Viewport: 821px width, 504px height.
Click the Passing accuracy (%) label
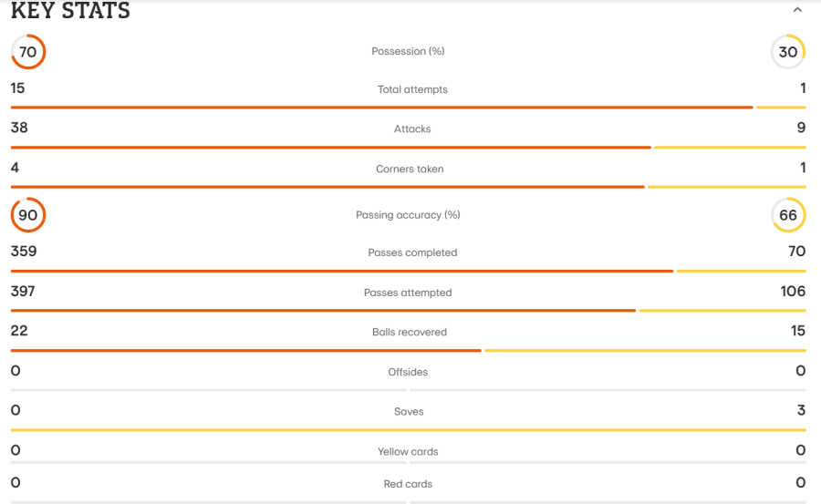click(408, 215)
